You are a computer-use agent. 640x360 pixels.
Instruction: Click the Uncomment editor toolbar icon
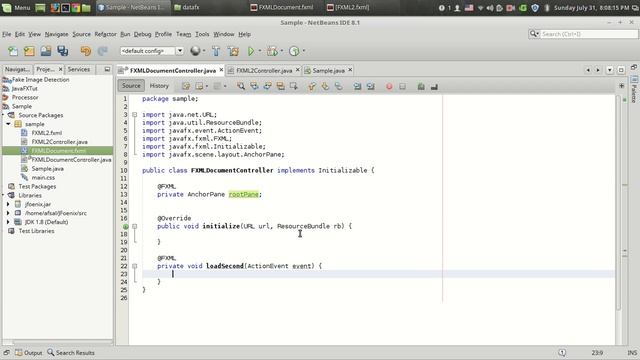434,86
